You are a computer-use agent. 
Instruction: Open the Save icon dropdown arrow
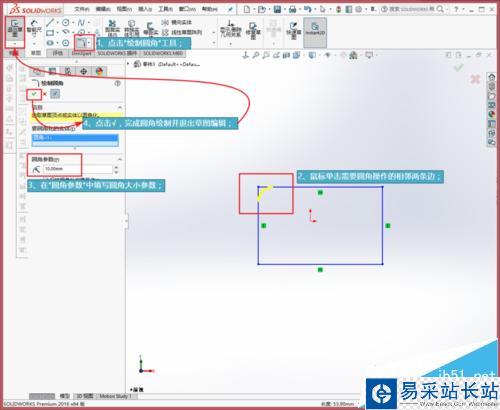(284, 9)
